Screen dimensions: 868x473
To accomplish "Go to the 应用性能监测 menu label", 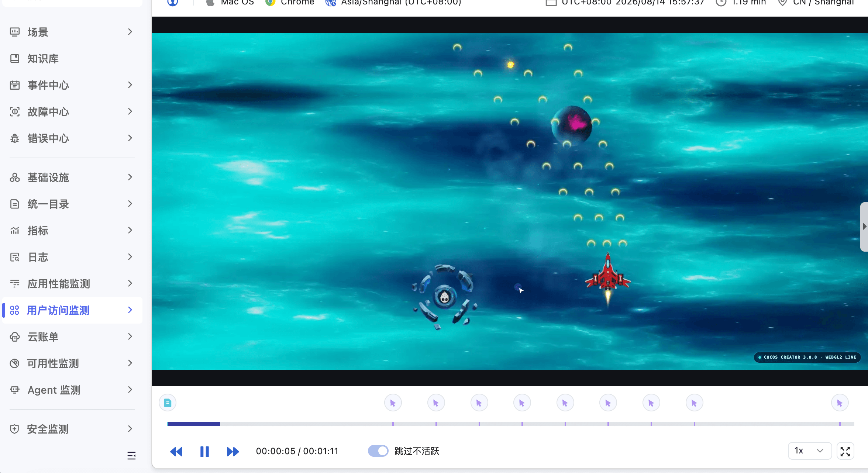I will pyautogui.click(x=59, y=284).
